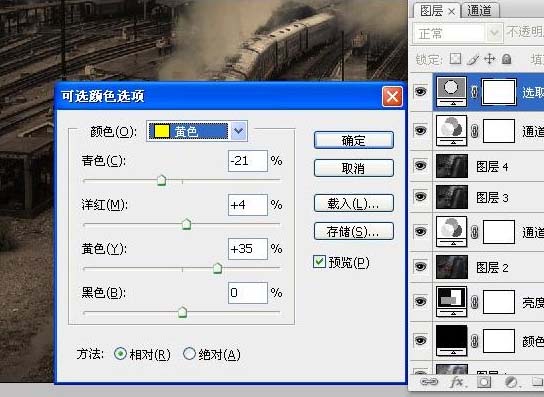The height and width of the screenshot is (397, 544).
Task: Toggle visibility of 图层 2
Action: click(420, 267)
